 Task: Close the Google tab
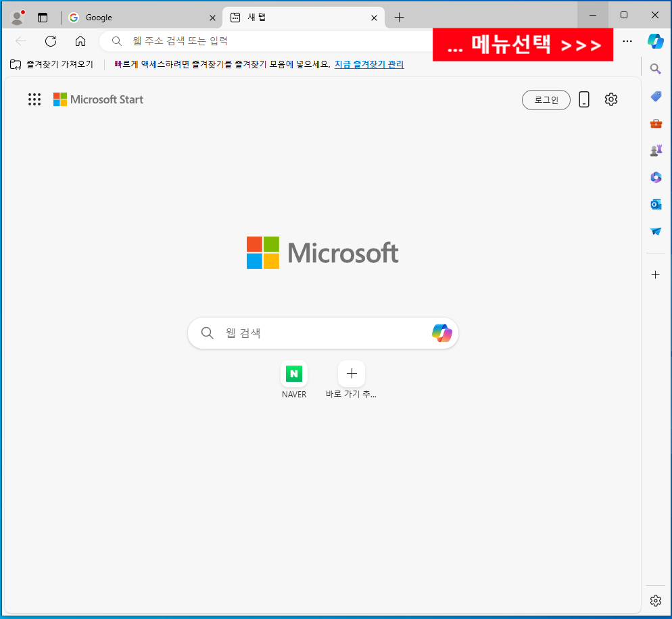point(212,18)
